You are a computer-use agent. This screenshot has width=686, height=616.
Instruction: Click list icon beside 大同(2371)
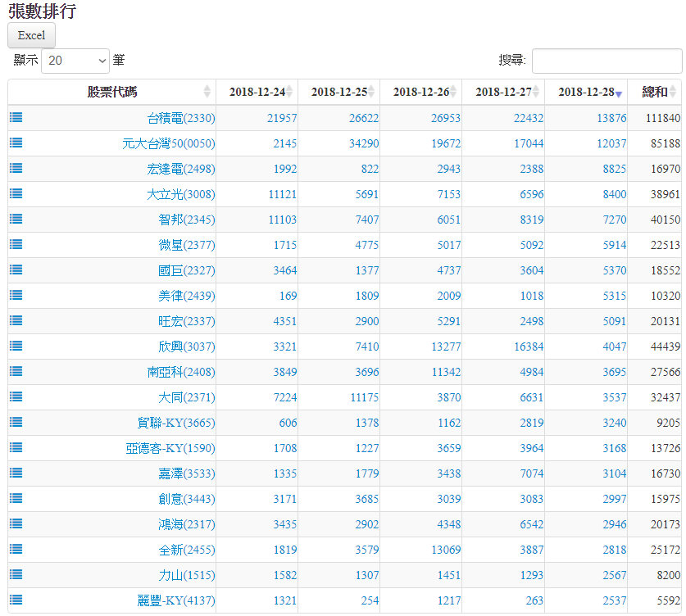click(16, 397)
